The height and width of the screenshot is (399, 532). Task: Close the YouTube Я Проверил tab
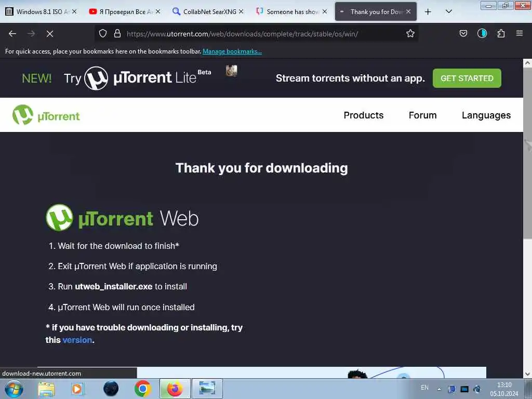pos(158,11)
